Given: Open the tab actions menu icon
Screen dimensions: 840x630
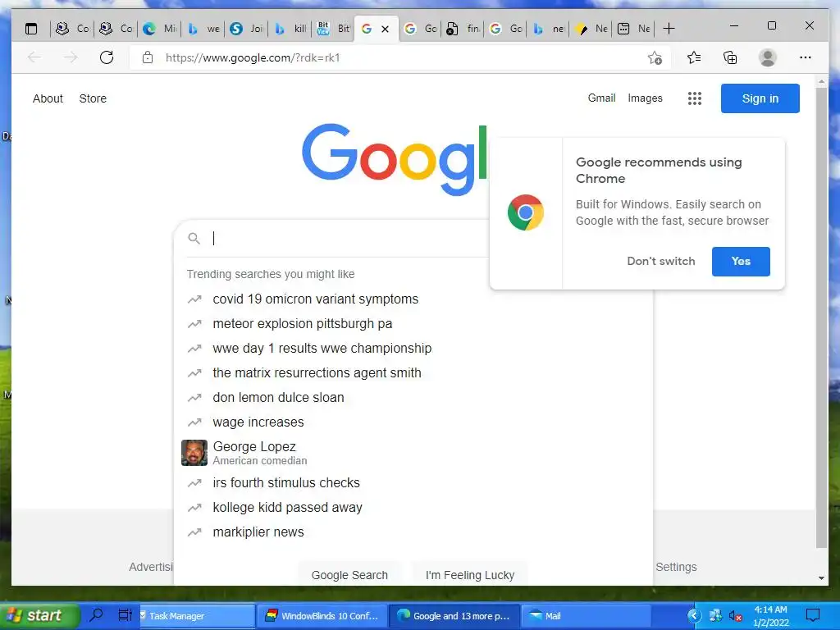Looking at the screenshot, I should (x=31, y=29).
